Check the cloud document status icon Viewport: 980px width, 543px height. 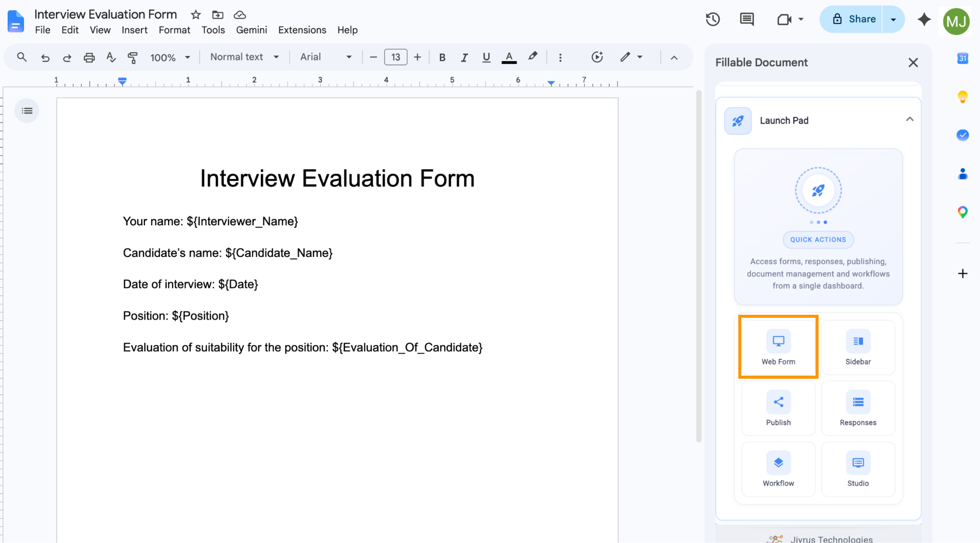click(x=240, y=15)
